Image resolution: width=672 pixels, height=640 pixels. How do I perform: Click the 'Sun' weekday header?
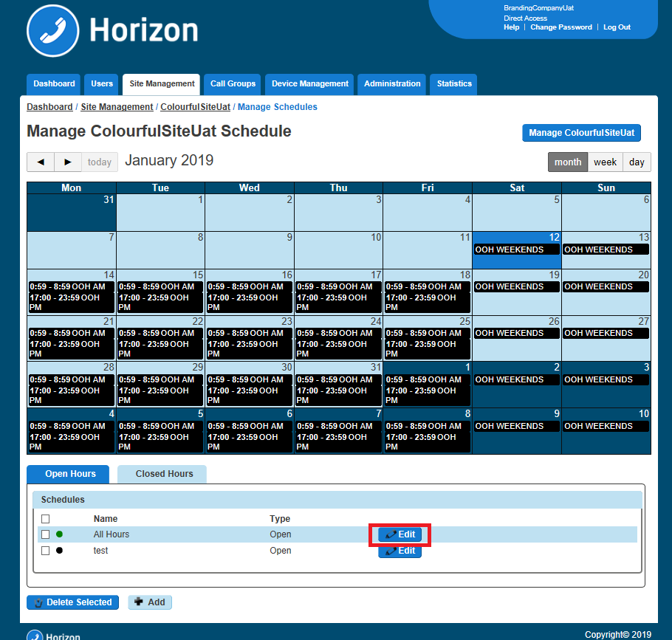tap(606, 187)
